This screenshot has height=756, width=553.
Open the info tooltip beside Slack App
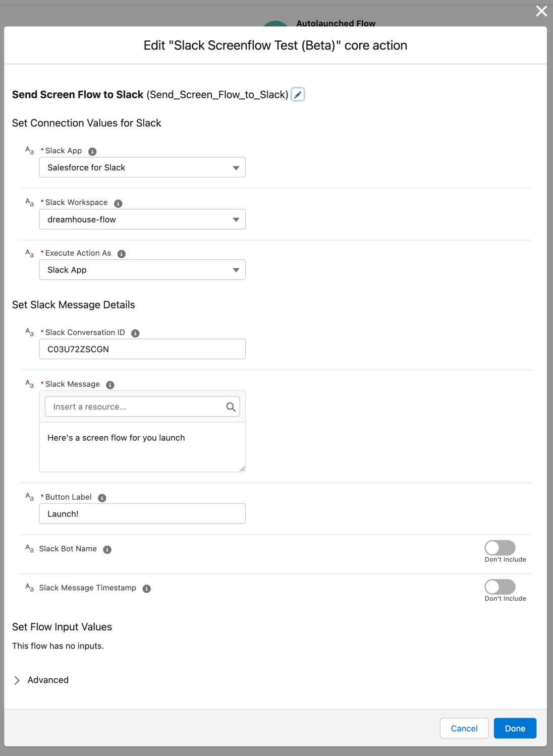pos(93,150)
